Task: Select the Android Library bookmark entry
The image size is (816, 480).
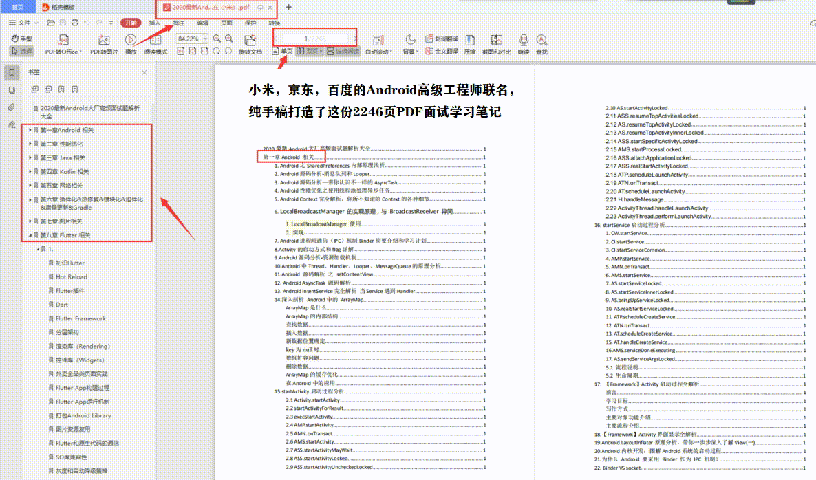Action: pos(83,415)
